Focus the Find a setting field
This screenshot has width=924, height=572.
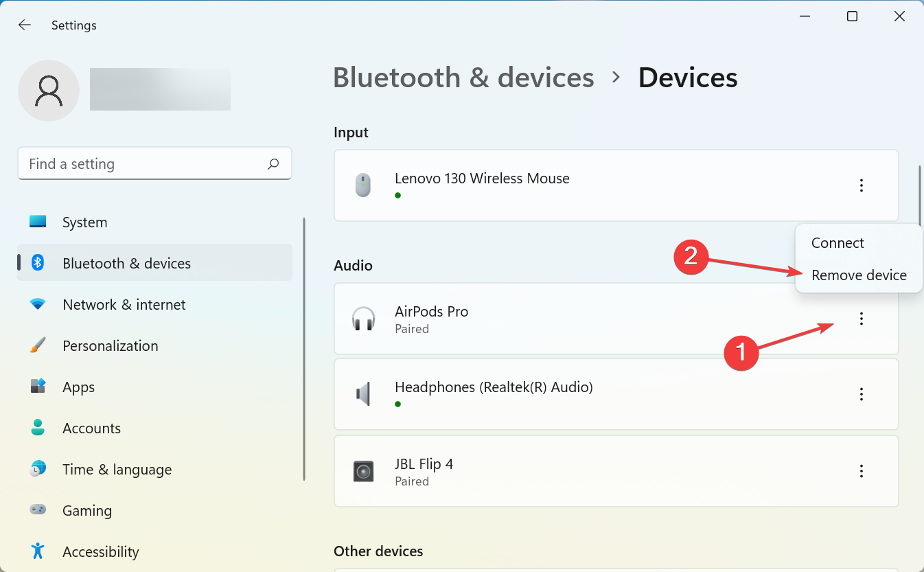(154, 163)
